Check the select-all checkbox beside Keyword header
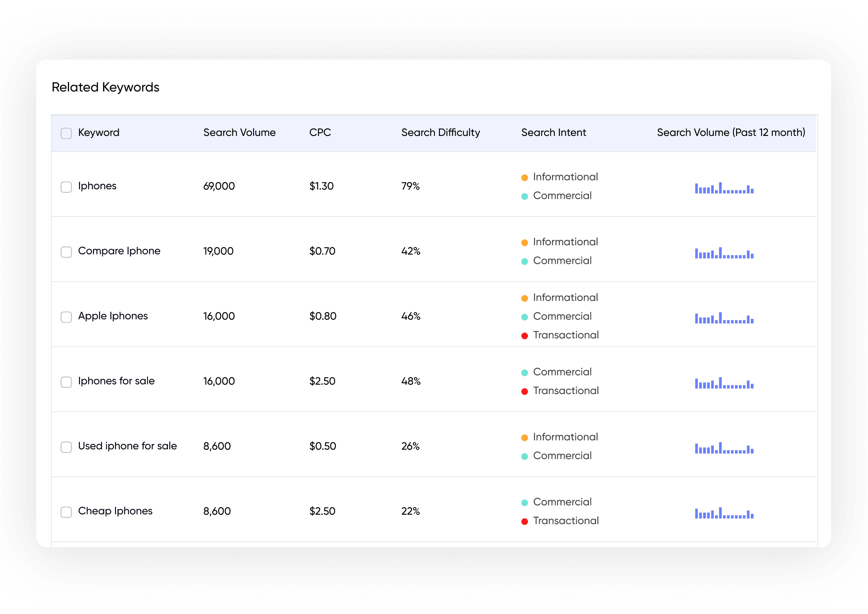The width and height of the screenshot is (868, 614). (66, 133)
